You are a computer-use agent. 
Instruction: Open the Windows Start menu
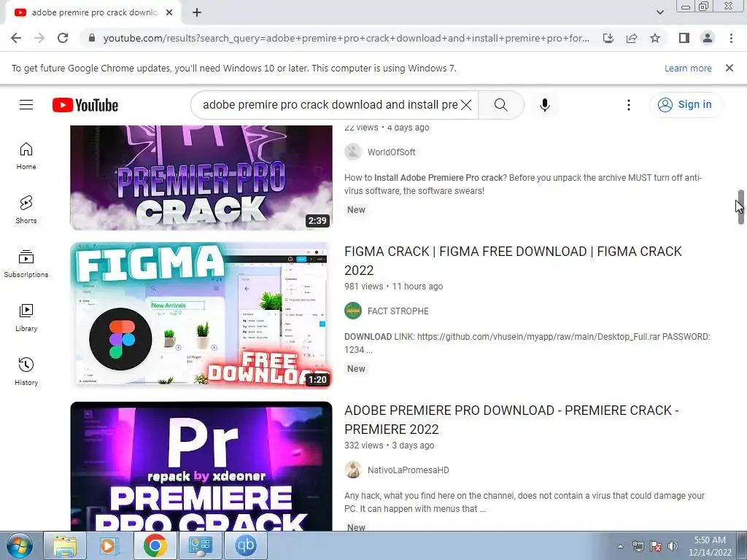(19, 545)
